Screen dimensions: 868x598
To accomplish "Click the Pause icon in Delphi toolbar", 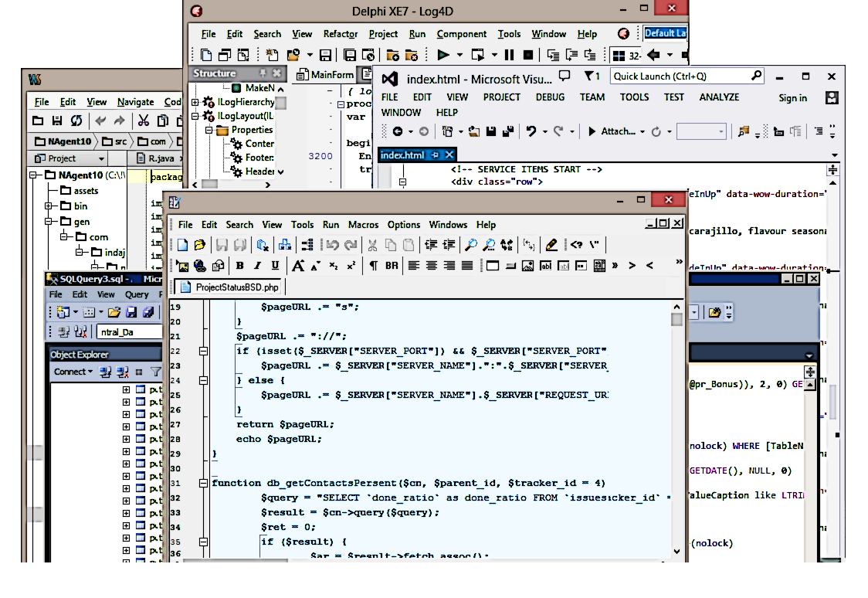I will click(509, 55).
